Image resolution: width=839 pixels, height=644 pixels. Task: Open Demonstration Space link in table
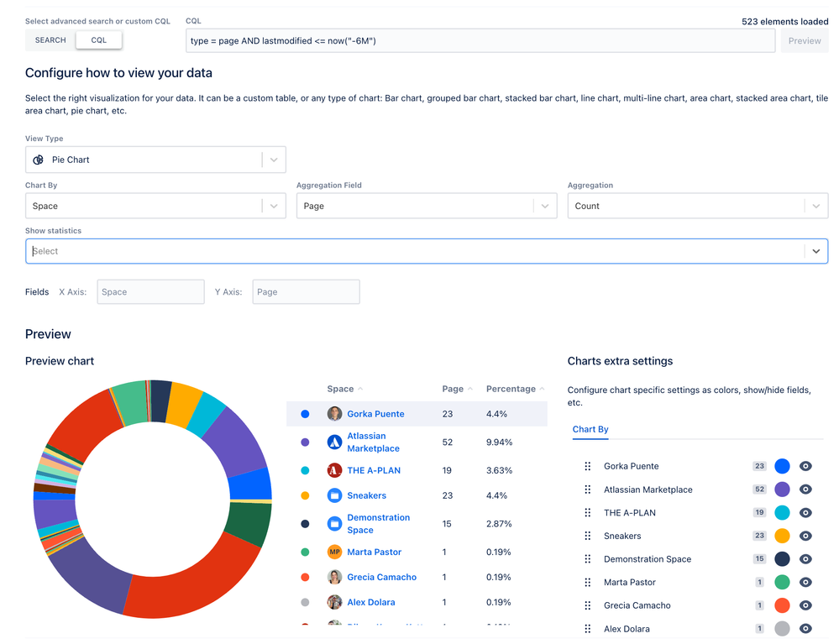click(378, 524)
